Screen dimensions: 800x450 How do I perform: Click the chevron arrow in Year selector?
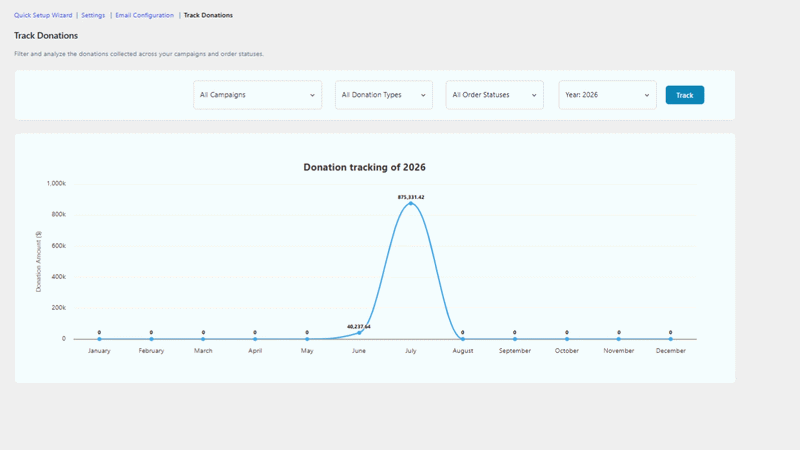tap(646, 95)
